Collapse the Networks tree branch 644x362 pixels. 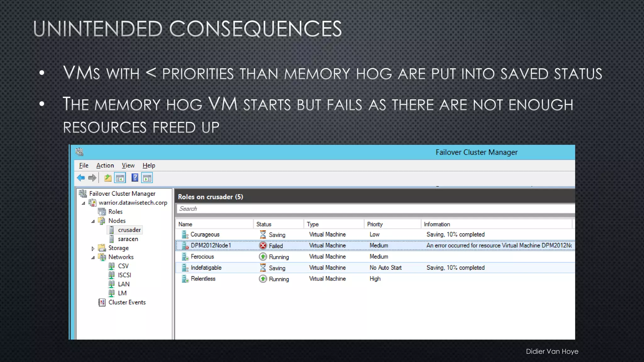[93, 258]
